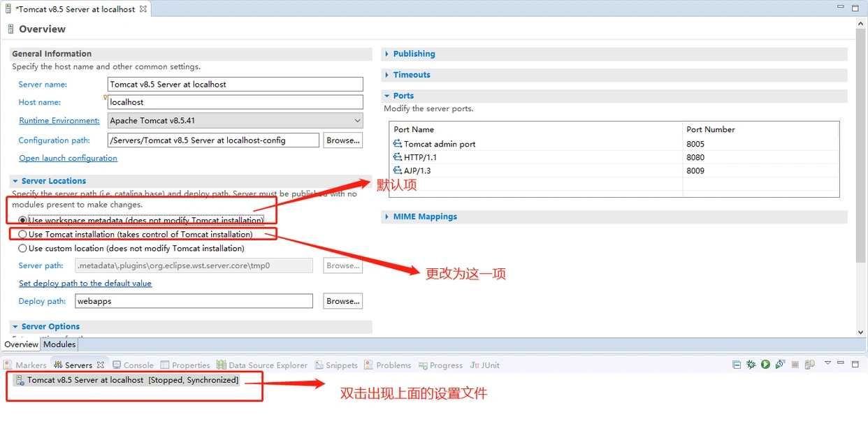Maximize the Servers view panel
Viewport: 868px width, 438px height.
[x=855, y=364]
